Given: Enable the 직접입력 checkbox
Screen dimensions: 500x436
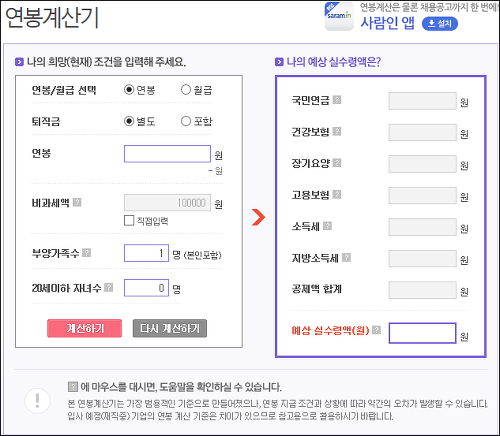Looking at the screenshot, I should point(129,220).
